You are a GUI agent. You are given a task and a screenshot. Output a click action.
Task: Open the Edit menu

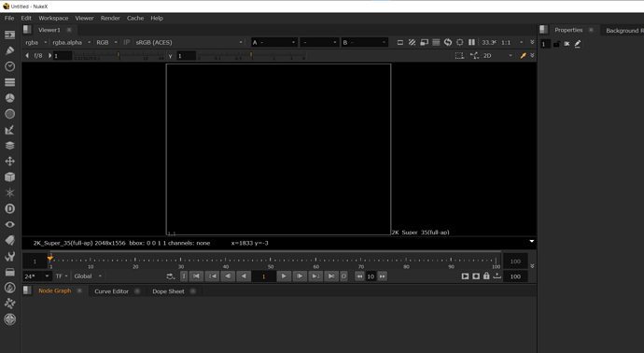pyautogui.click(x=26, y=18)
